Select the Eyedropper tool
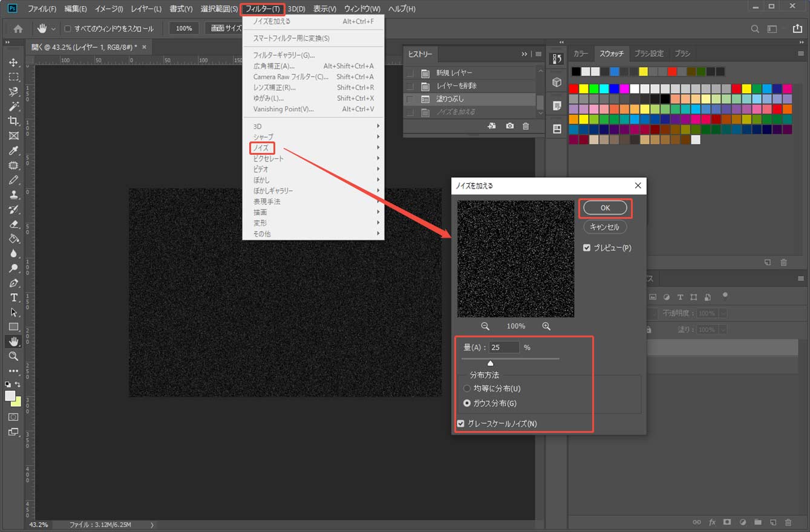The width and height of the screenshot is (810, 532). [13, 151]
